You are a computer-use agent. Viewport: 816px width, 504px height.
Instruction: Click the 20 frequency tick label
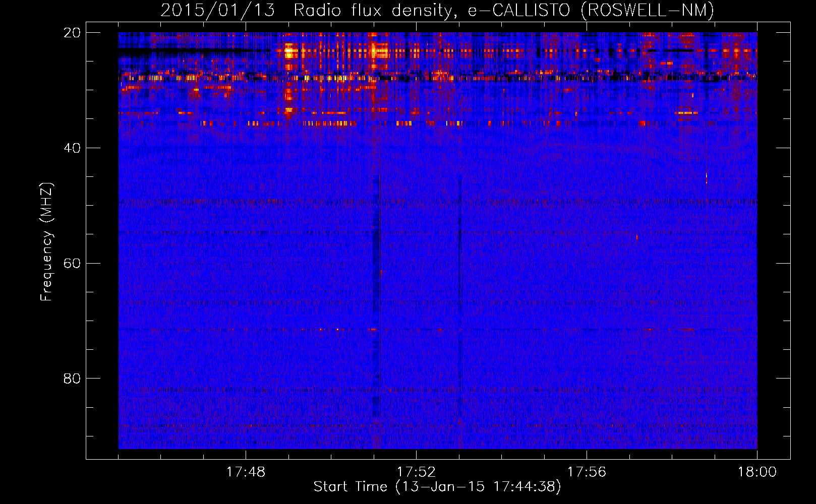72,33
